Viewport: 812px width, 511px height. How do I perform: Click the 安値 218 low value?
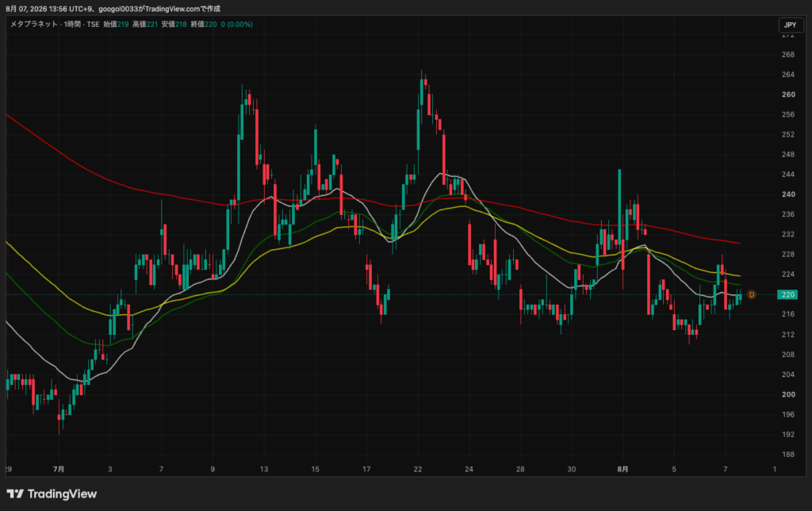point(174,25)
